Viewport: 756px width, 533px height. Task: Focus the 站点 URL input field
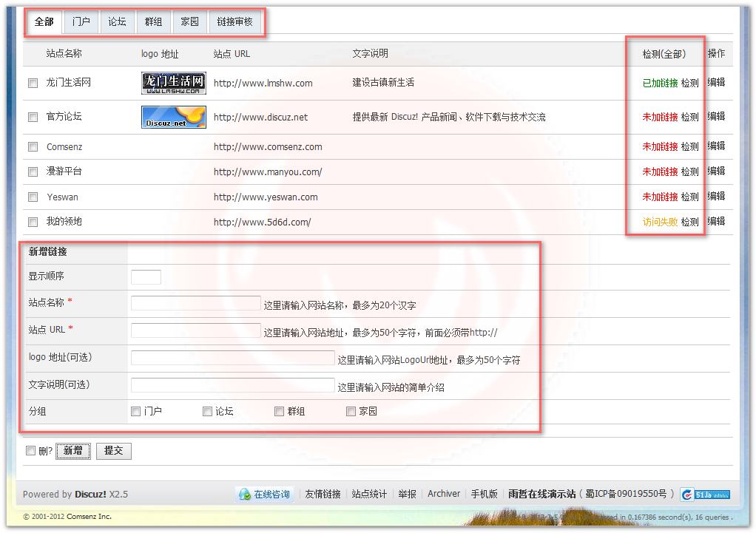point(196,330)
